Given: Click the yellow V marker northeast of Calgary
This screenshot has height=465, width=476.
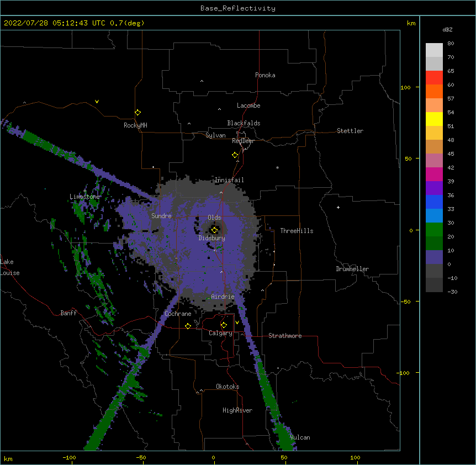Looking at the screenshot, I should pos(237,323).
